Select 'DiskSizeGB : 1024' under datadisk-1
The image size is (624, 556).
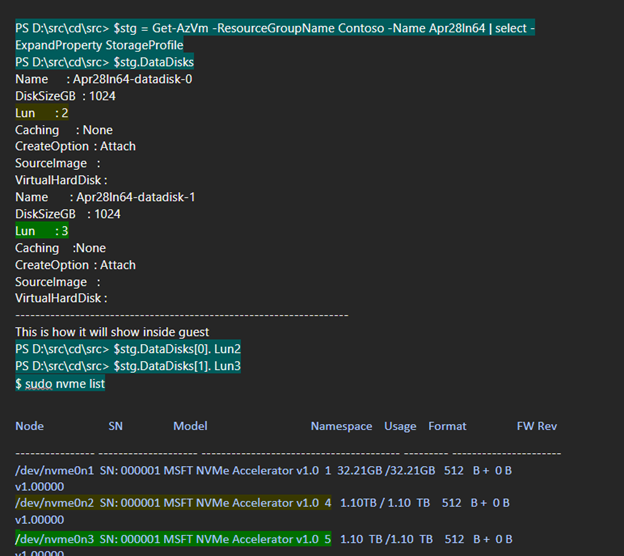click(68, 214)
